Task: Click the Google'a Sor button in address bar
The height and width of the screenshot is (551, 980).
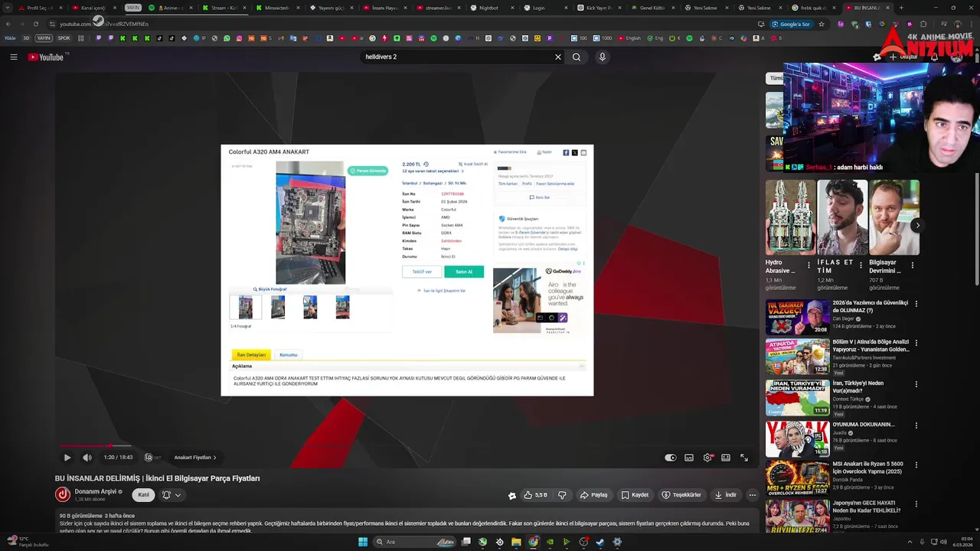Action: (791, 24)
